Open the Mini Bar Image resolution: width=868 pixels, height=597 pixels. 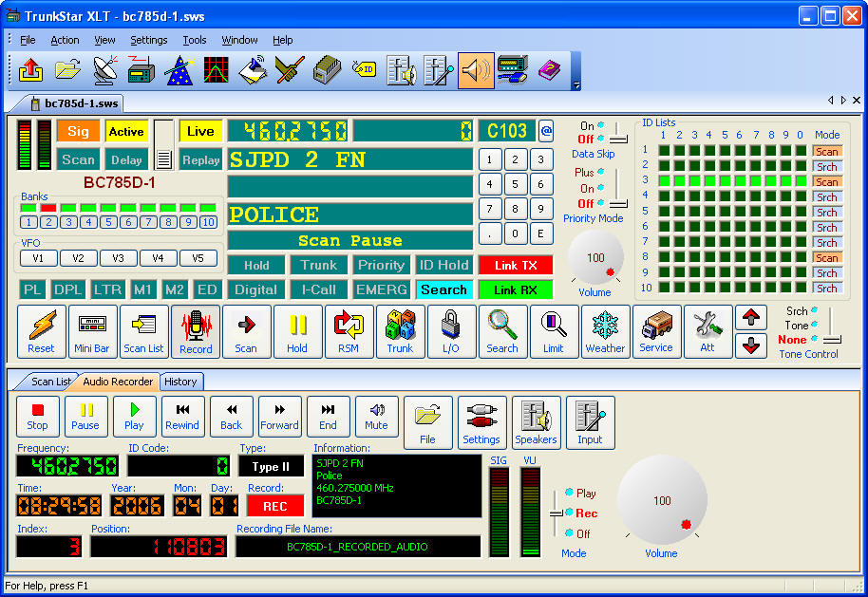92,331
